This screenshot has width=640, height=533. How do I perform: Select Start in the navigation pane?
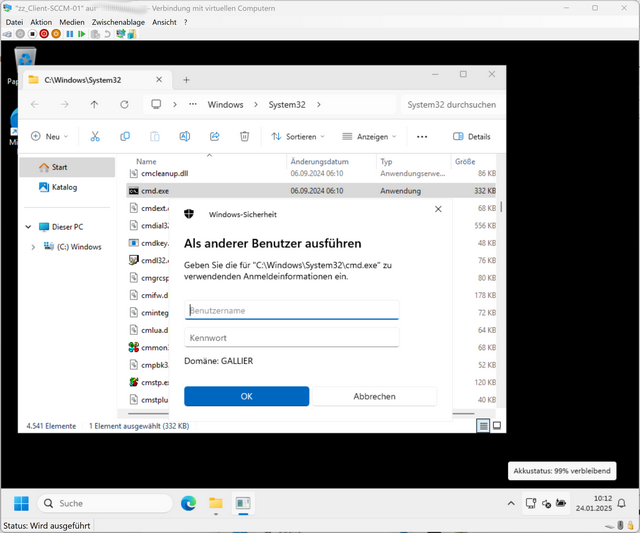click(x=67, y=167)
